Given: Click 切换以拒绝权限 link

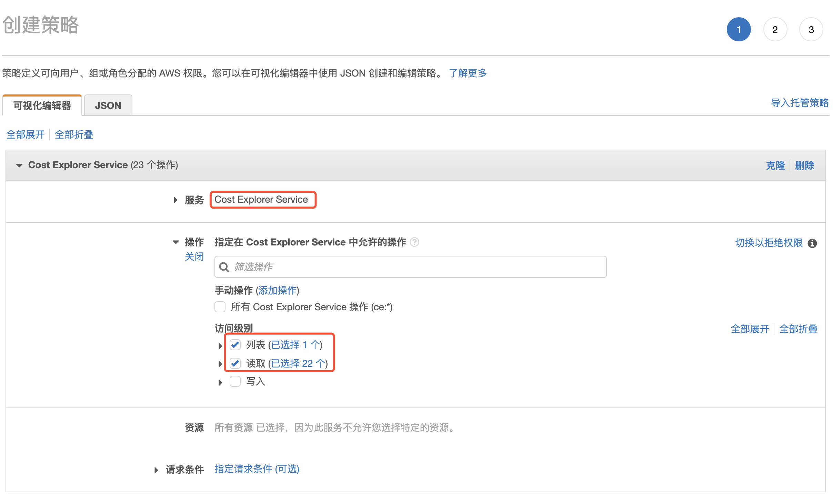Looking at the screenshot, I should tap(769, 243).
